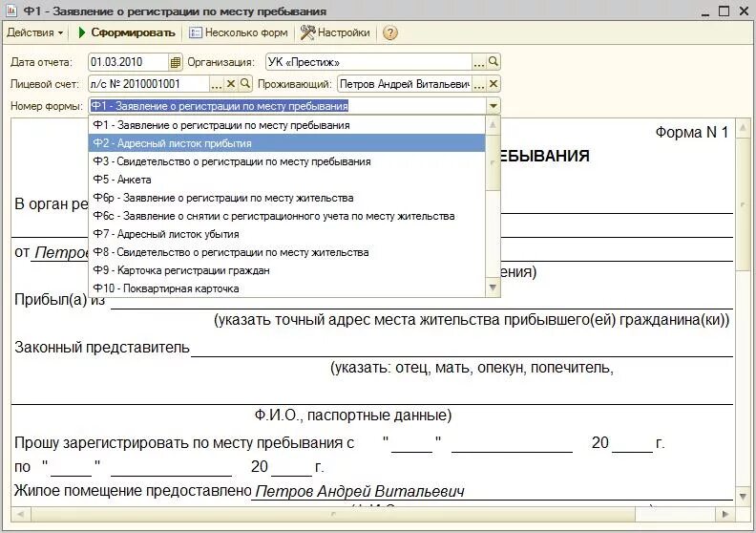
Task: Select Ф5 - Анкета from the list
Action: [287, 180]
